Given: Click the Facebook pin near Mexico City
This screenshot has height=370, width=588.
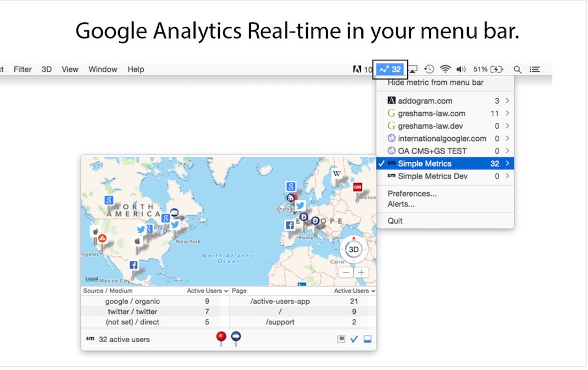Looking at the screenshot, I should point(133,265).
